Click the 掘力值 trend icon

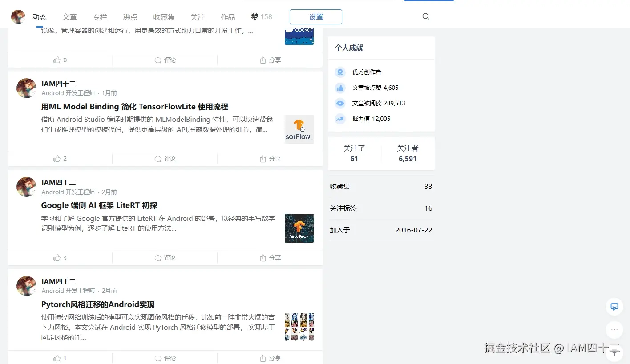(x=340, y=119)
